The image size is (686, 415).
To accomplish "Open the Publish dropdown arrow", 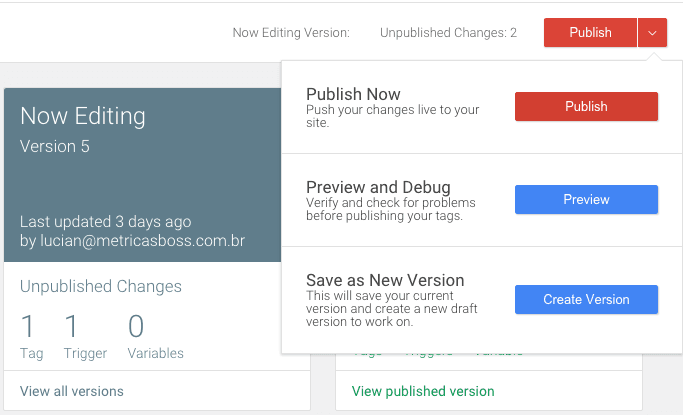I will [x=651, y=33].
